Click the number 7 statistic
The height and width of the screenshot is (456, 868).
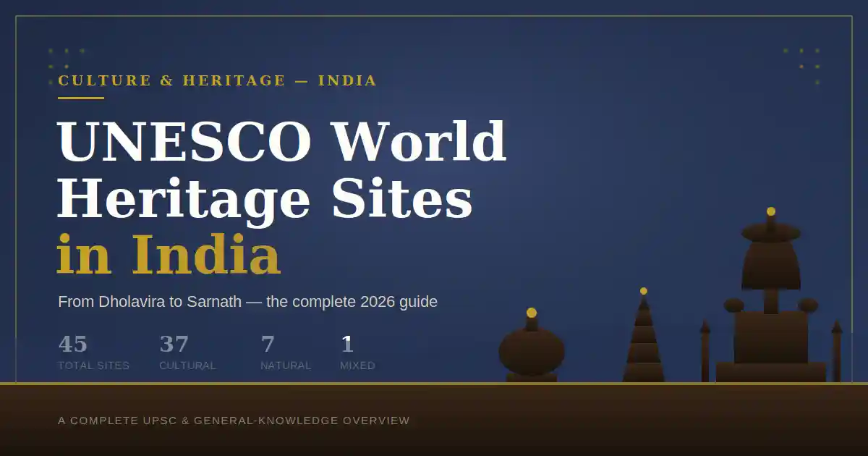point(268,344)
